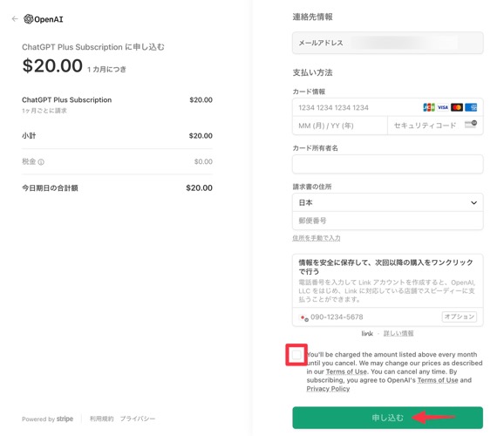
Task: Open the phone country flag selector
Action: pyautogui.click(x=303, y=317)
